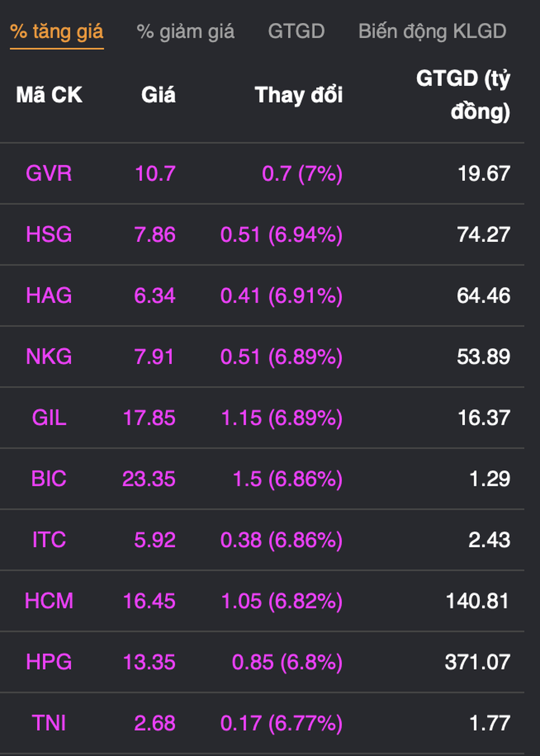This screenshot has width=540, height=756.
Task: Select the HPG ticker symbol
Action: [49, 662]
